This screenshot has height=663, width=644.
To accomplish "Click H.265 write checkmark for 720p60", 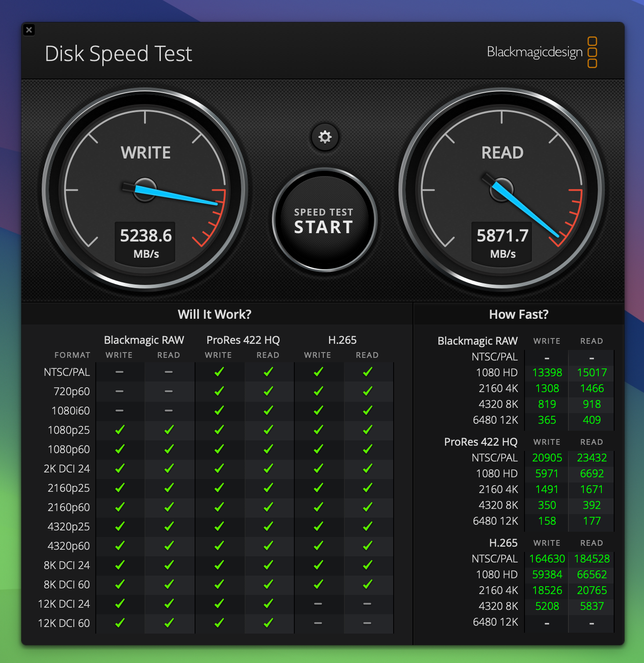I will tap(318, 391).
